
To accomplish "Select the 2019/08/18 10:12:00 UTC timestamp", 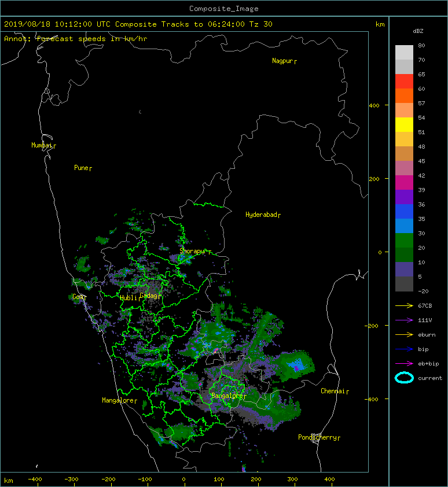I will click(57, 24).
